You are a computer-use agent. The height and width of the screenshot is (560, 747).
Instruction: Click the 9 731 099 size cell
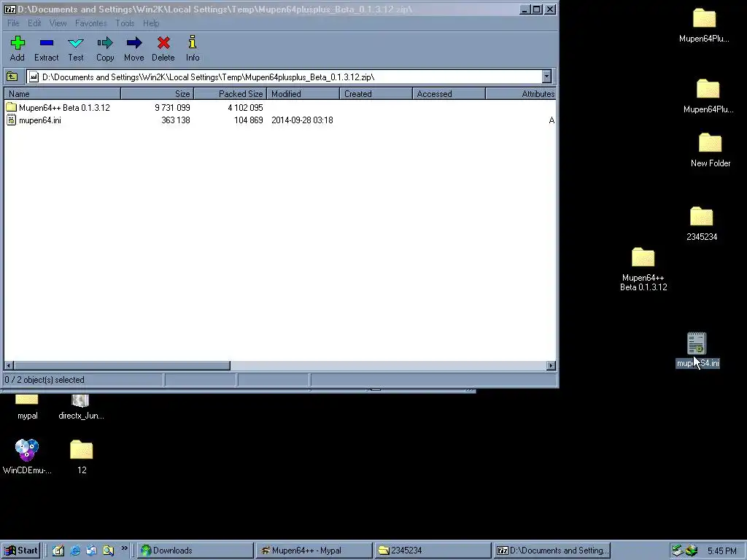click(172, 108)
